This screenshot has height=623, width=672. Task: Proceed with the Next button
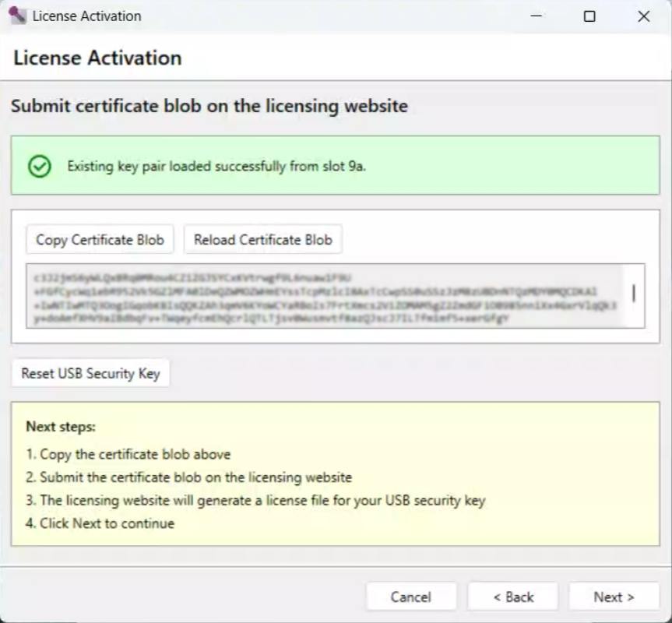pos(614,597)
